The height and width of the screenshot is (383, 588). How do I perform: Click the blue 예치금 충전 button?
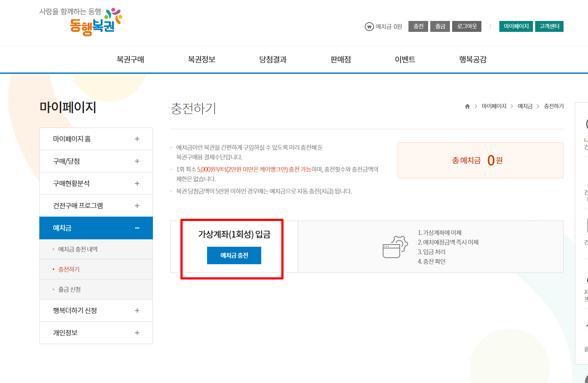234,255
